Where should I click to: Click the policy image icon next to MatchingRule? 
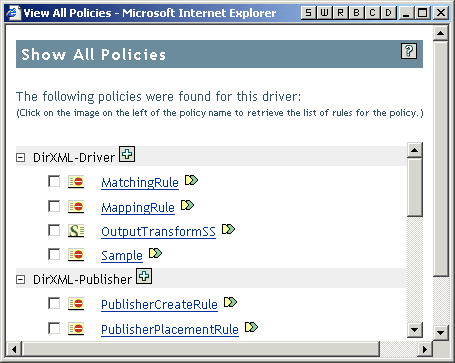(x=76, y=182)
